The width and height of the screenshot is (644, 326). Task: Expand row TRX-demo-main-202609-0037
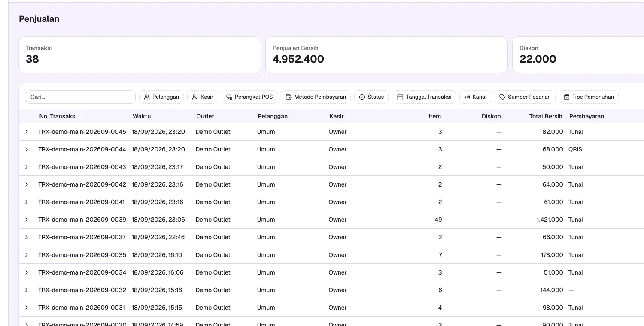click(x=27, y=237)
